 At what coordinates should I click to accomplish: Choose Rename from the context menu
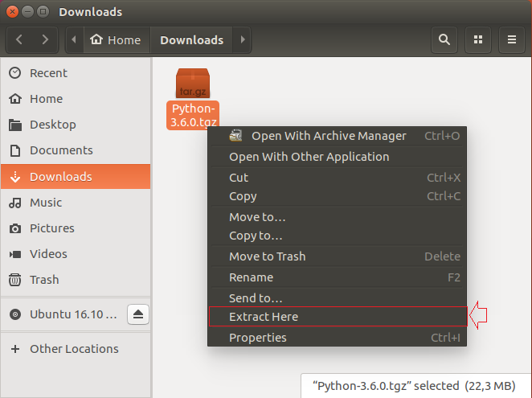337,277
